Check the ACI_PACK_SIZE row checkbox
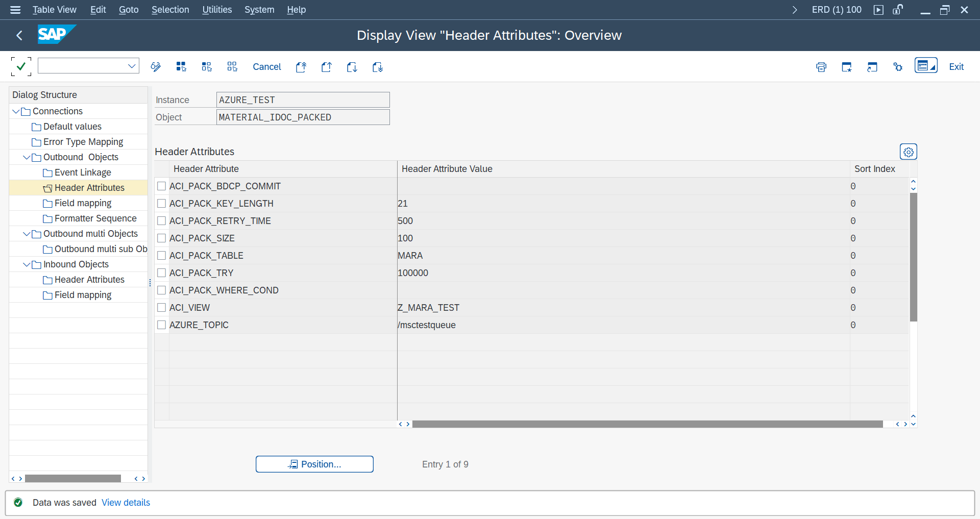 (x=162, y=238)
